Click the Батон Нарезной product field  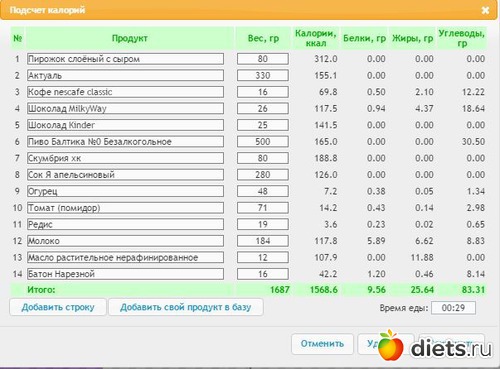125,274
